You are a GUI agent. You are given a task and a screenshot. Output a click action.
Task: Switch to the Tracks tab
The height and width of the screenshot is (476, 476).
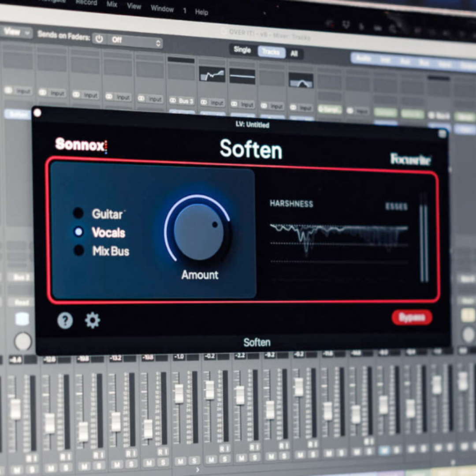[x=271, y=52]
